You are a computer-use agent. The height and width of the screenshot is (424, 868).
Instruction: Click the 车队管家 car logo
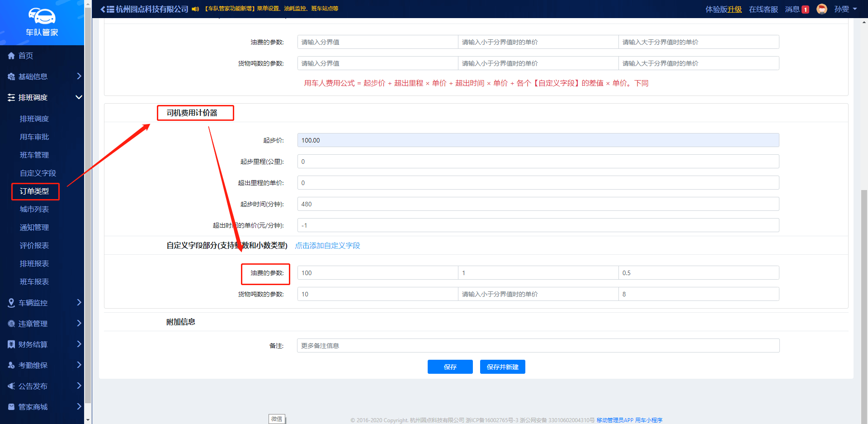[42, 17]
